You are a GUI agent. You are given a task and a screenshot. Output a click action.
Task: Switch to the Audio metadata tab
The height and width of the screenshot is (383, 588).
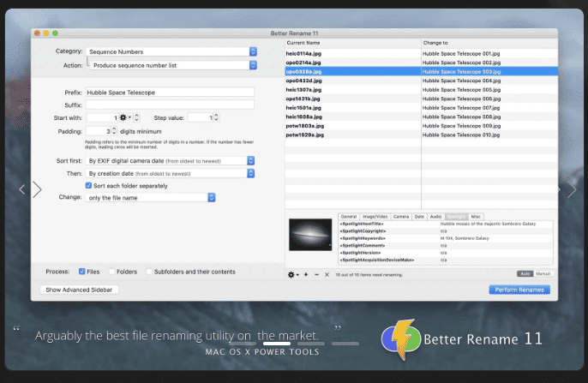(x=435, y=217)
